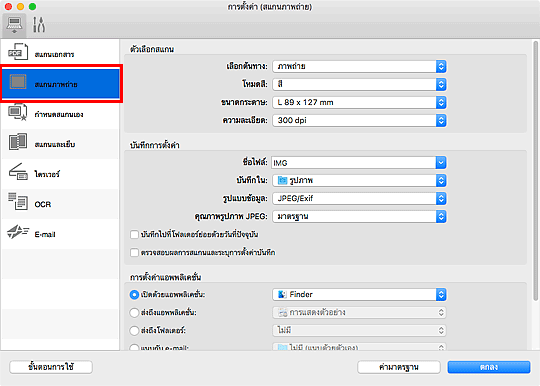
Task: Click the vertical scrollbar of settings panel
Action: (535, 170)
